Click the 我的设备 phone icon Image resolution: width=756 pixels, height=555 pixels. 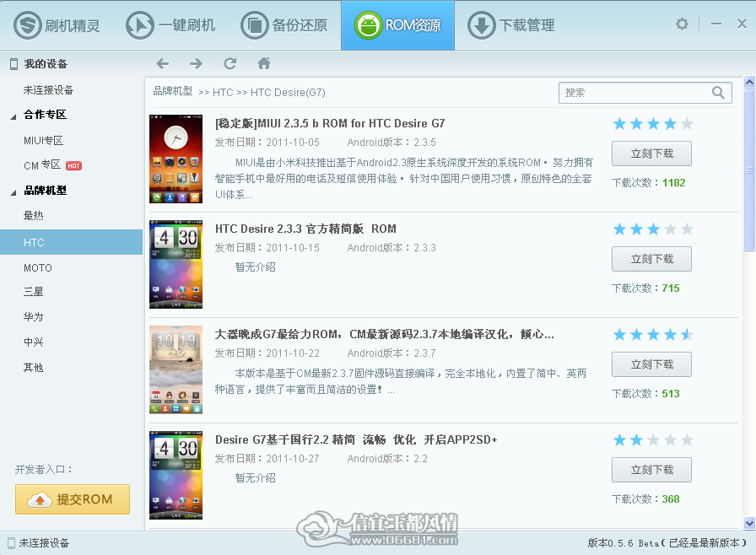(x=14, y=63)
